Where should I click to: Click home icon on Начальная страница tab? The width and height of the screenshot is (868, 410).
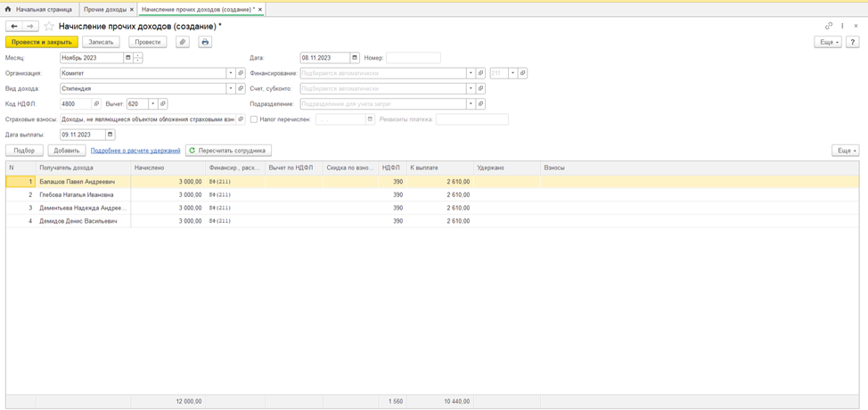(x=8, y=10)
